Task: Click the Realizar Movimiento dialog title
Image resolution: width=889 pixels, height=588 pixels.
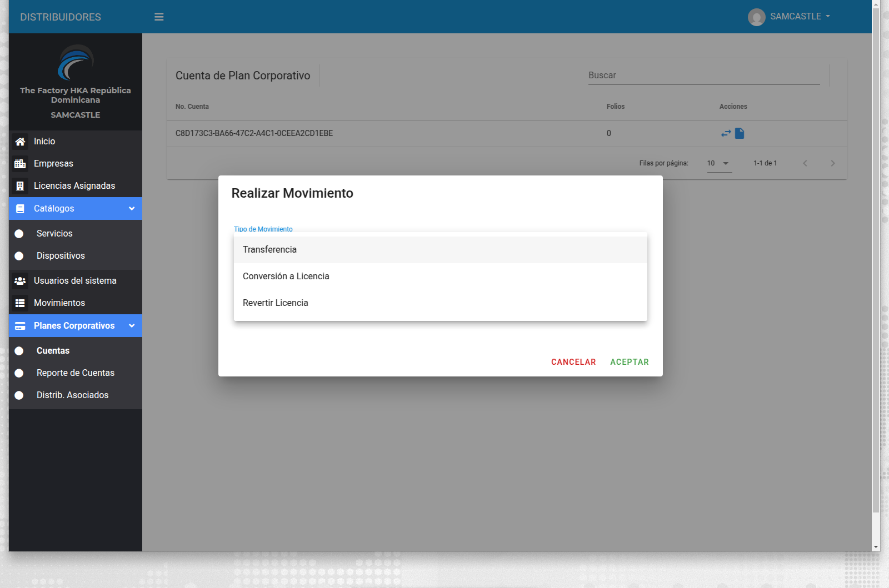Action: point(292,193)
